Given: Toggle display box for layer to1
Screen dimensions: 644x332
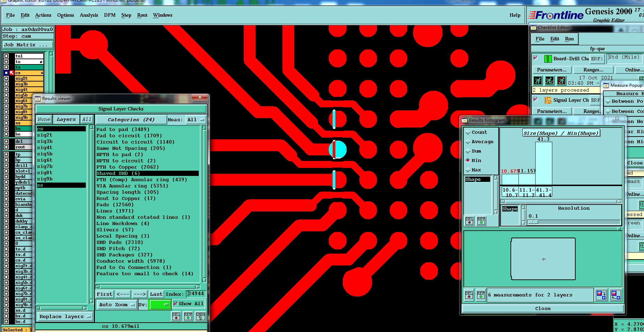Looking at the screenshot, I should [6, 56].
